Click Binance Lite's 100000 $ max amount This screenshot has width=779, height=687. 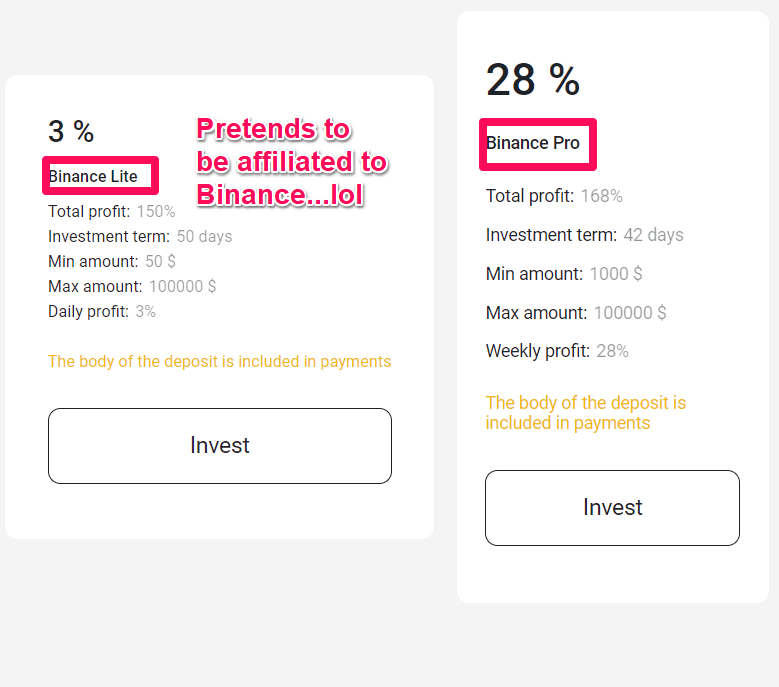coord(182,287)
